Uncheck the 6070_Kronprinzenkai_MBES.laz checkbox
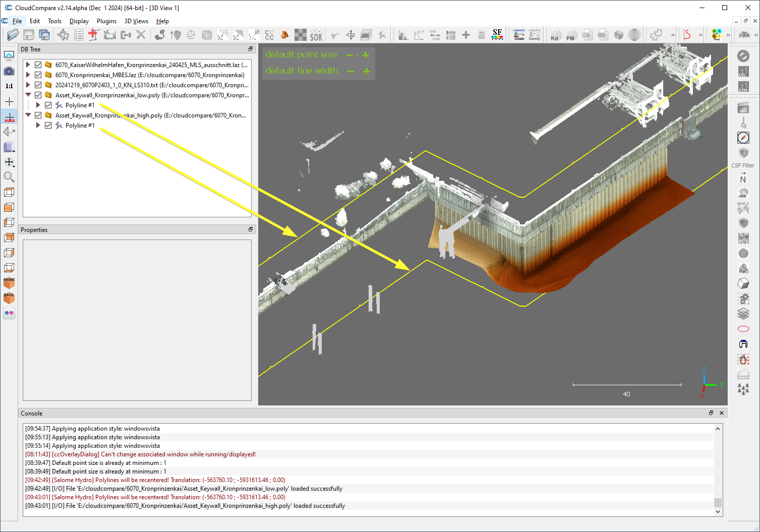760x532 pixels. point(38,75)
